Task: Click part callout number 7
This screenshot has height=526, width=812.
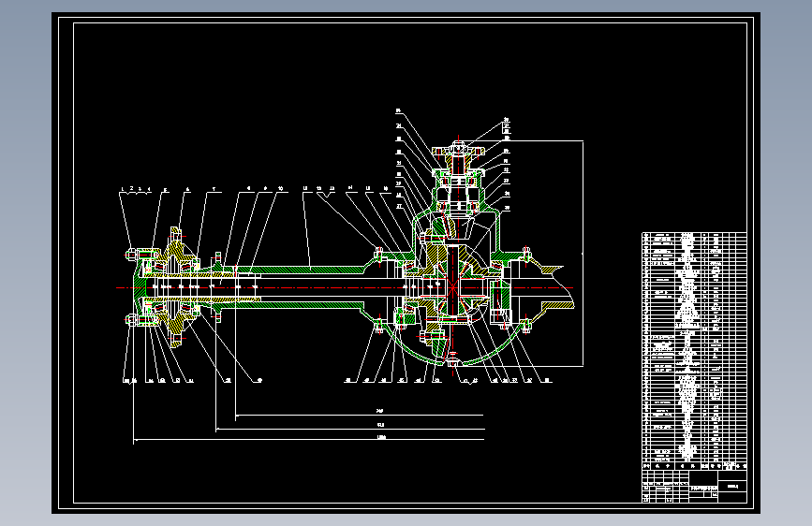Action: click(214, 189)
